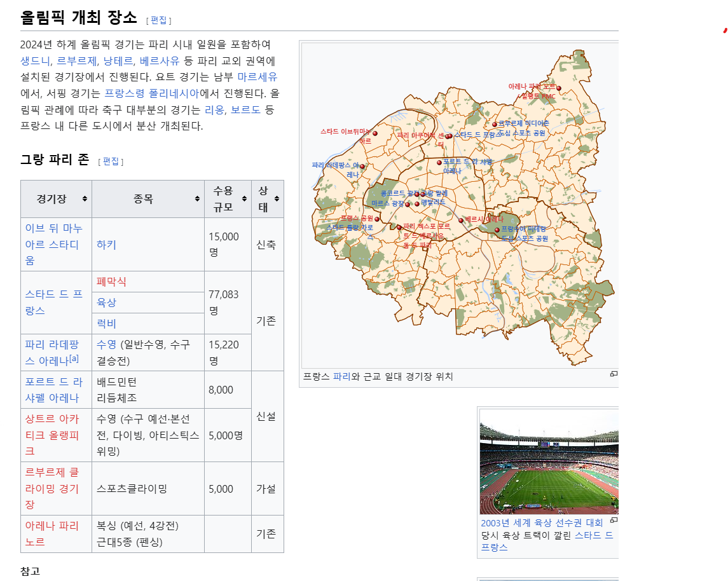Follow the 2003년 세계 육상 선수권 대회 link

pos(540,522)
